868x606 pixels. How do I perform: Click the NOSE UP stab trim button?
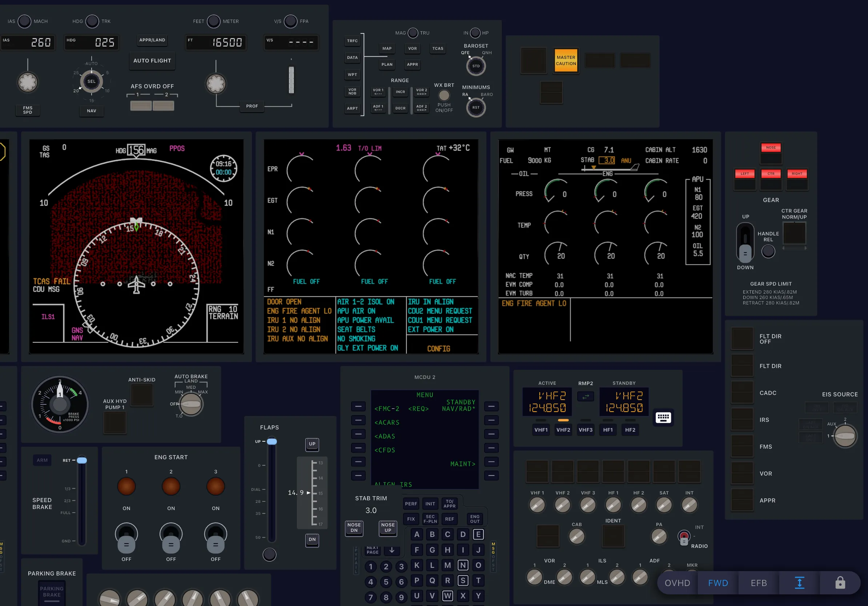tap(388, 528)
